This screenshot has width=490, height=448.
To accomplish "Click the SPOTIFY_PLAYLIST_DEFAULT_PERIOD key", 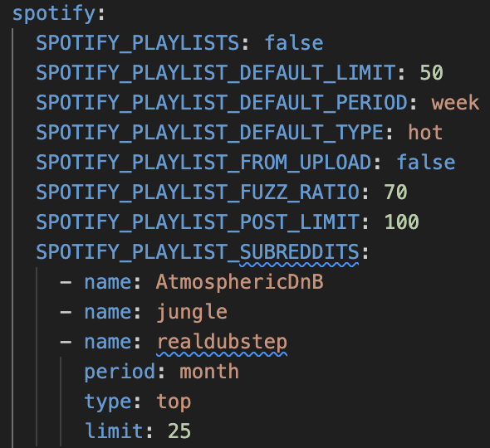I will [x=222, y=103].
